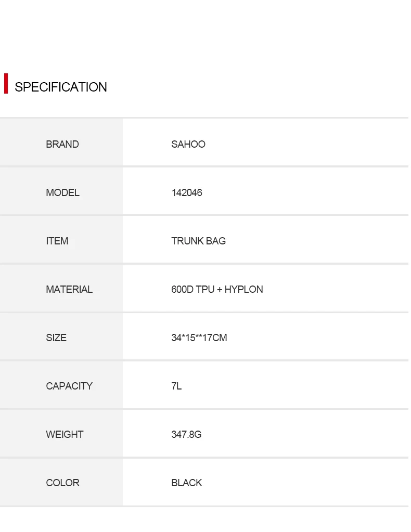Select the 7L capacity value

click(176, 386)
